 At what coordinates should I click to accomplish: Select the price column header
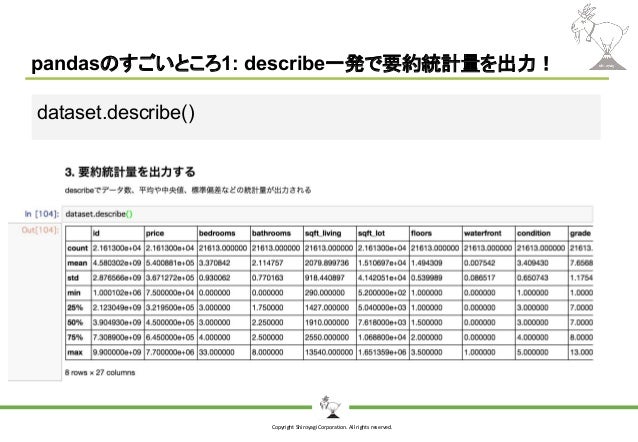(x=155, y=233)
